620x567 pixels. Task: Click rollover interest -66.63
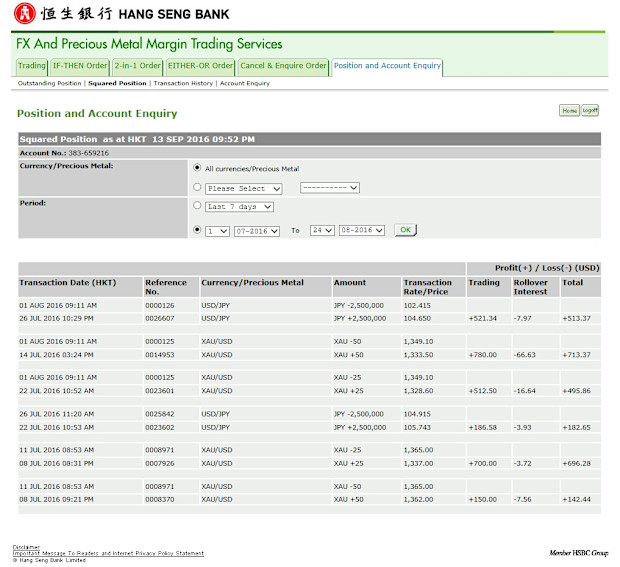pos(524,355)
